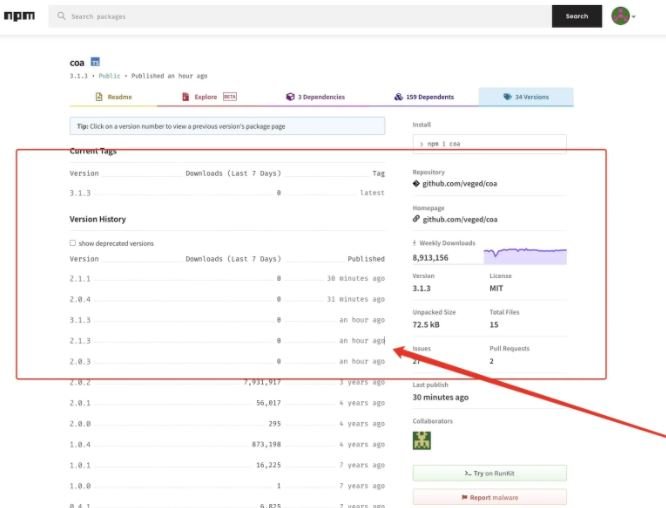Open version 2.0.4 in Version History
Viewport: 666px width, 508px height.
coord(80,299)
